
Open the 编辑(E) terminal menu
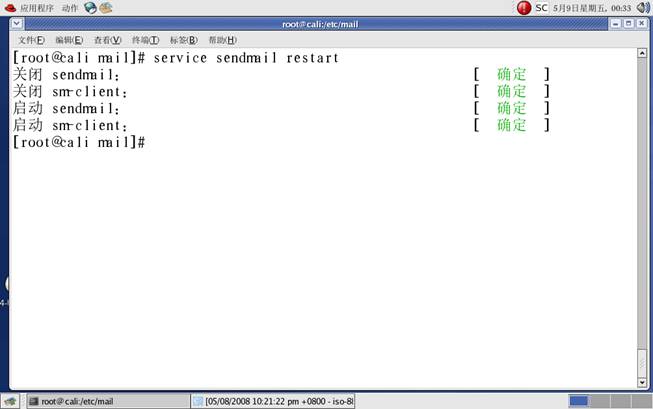[69, 40]
